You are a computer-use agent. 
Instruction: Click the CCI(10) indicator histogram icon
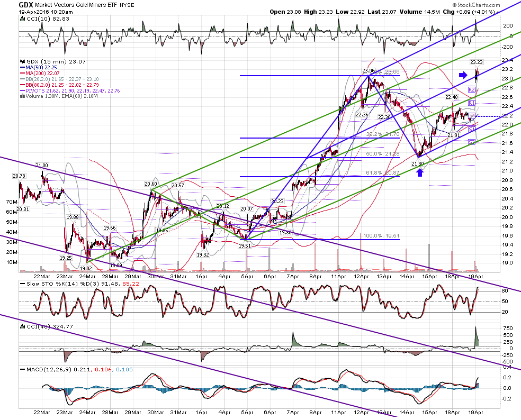(x=23, y=19)
